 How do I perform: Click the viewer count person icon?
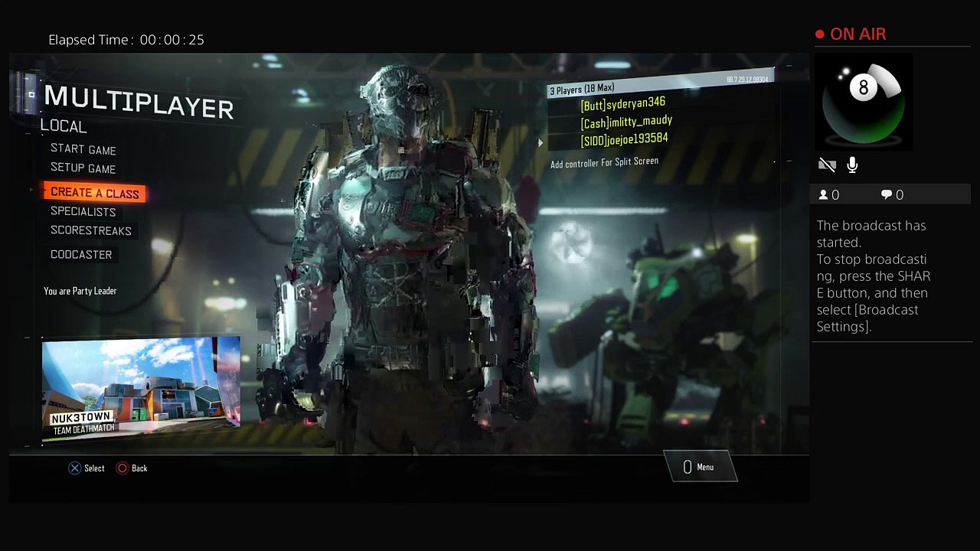[824, 195]
